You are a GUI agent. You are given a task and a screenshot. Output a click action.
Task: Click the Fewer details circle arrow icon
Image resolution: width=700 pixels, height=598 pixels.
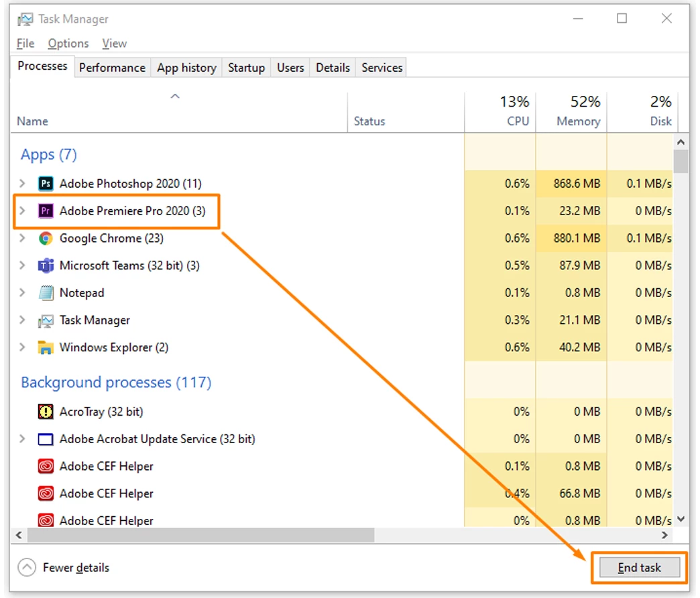click(x=27, y=567)
